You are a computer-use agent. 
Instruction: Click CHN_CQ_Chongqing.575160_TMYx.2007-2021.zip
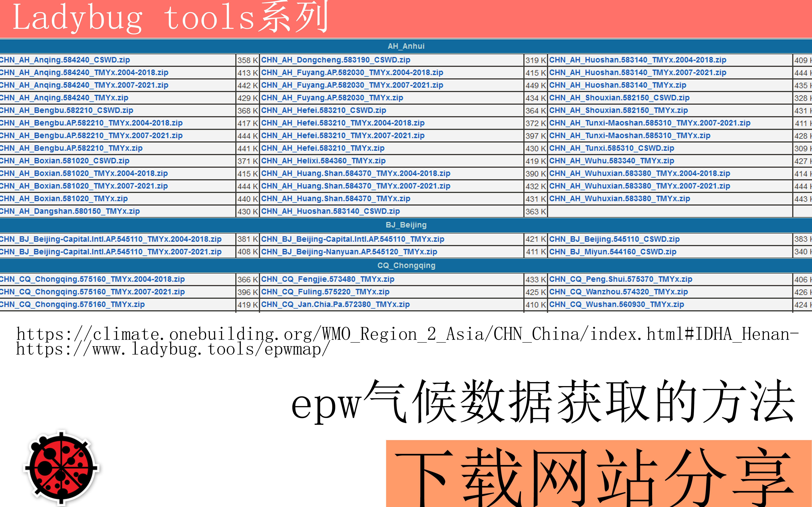[92, 292]
